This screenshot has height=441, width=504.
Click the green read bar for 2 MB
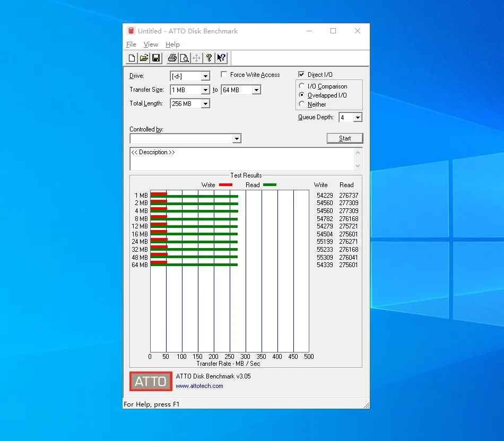click(194, 204)
